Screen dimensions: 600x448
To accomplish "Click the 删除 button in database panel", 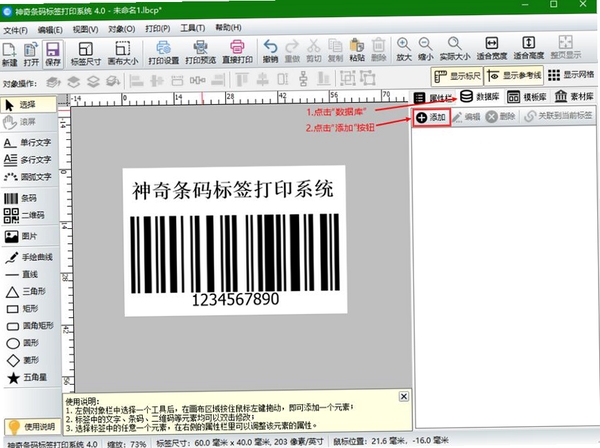I will (x=501, y=116).
